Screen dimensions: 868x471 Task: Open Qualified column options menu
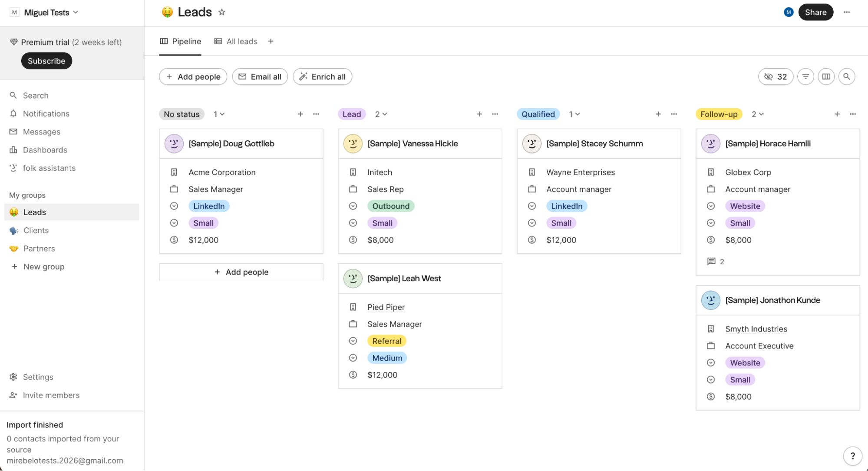tap(674, 114)
